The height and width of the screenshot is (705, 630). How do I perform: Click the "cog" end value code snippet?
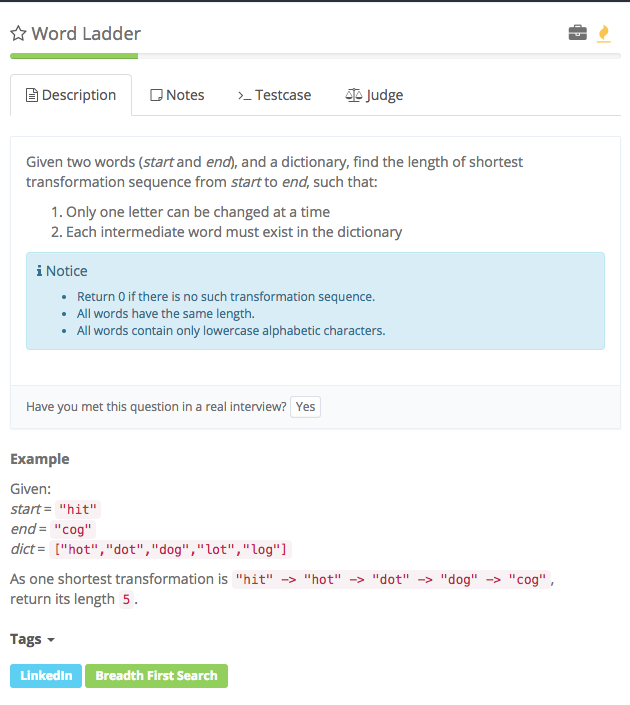71,529
